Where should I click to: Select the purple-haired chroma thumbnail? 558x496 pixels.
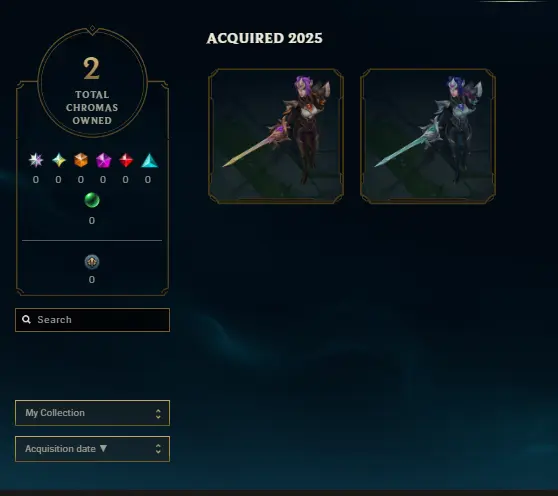276,136
